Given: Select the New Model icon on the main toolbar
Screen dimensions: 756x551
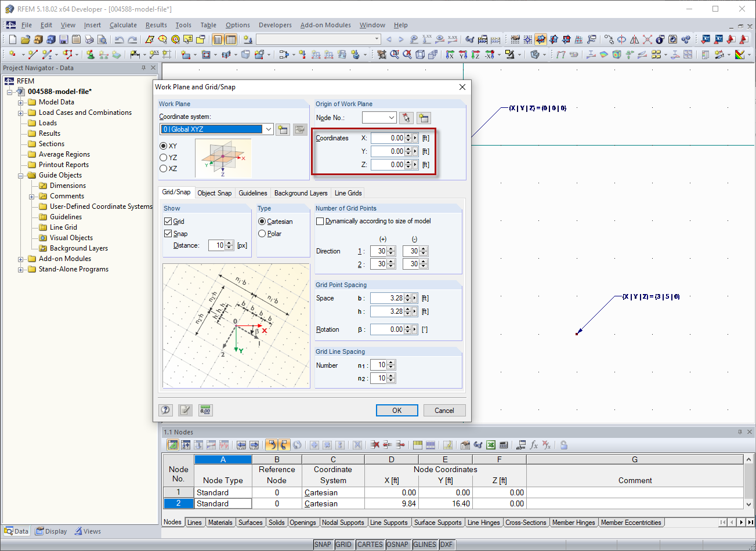Looking at the screenshot, I should point(11,39).
